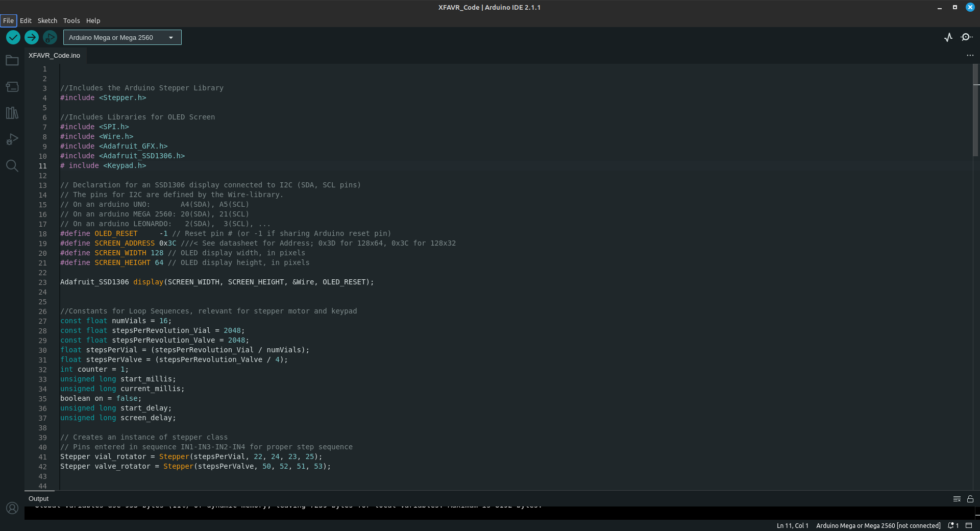Image resolution: width=980 pixels, height=531 pixels.
Task: Open the Library Manager sidebar icon
Action: point(12,113)
